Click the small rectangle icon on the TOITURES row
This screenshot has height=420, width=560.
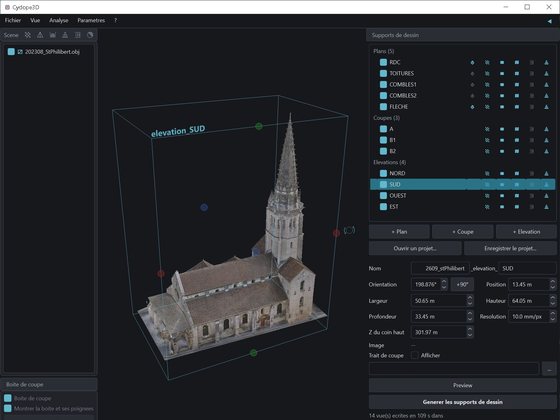click(x=502, y=74)
